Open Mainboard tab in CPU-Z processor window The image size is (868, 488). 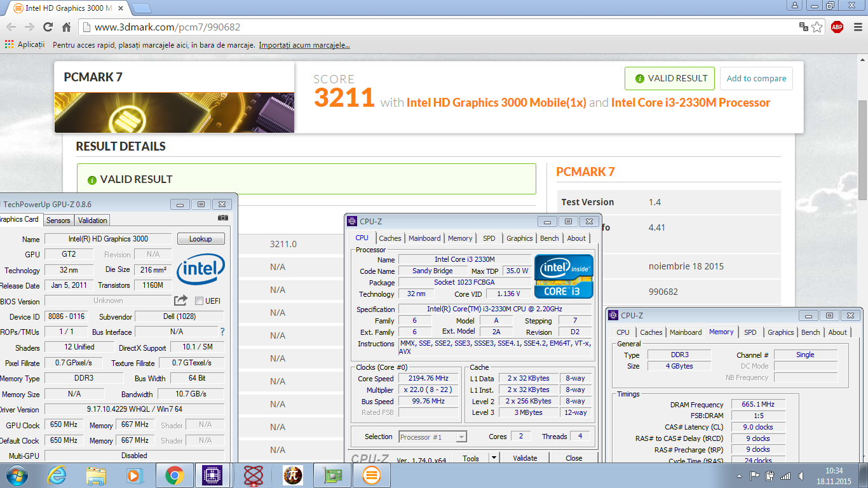[424, 238]
